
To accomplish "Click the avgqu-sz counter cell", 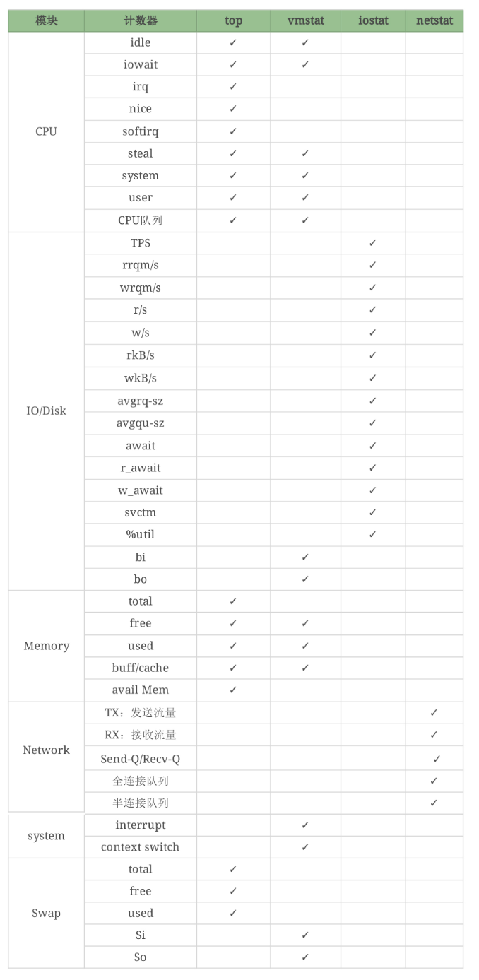I will tap(141, 423).
